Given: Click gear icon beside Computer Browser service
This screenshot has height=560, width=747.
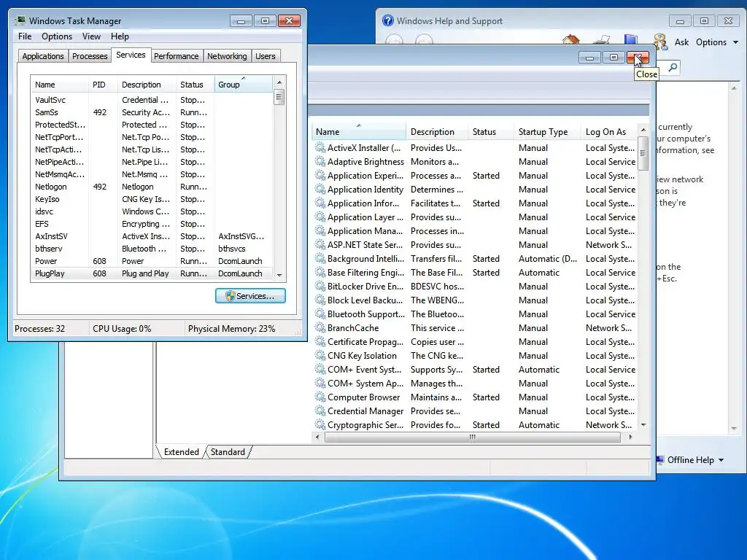Looking at the screenshot, I should 320,397.
